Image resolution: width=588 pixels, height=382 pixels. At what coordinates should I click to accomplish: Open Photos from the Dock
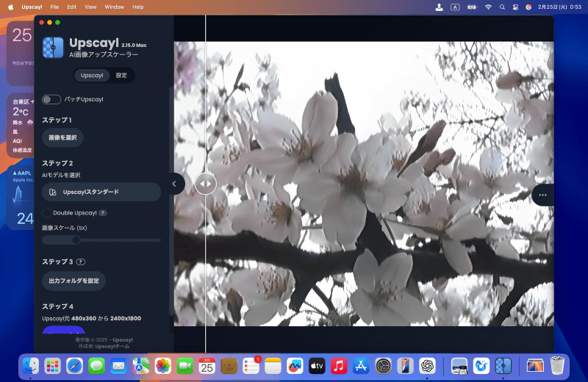[162, 366]
